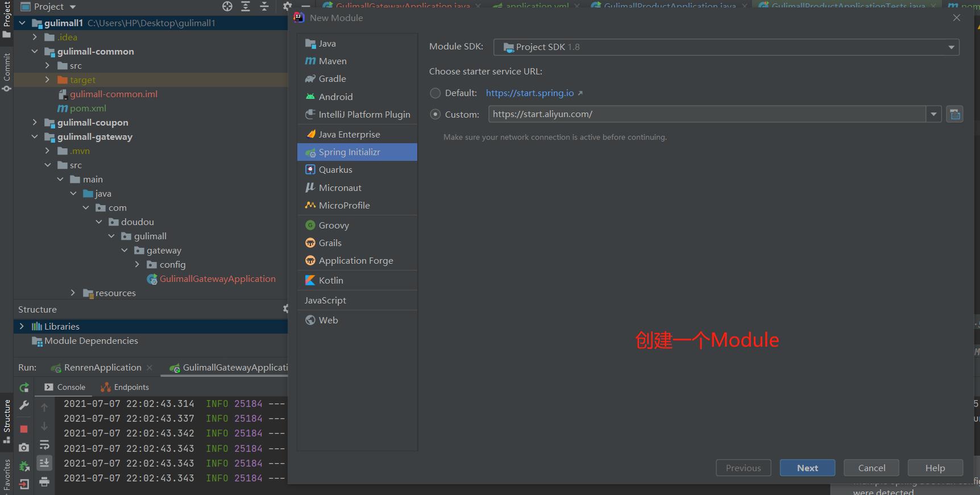980x495 pixels.
Task: Open GulimallGatewayApplication class in tree
Action: pos(211,279)
